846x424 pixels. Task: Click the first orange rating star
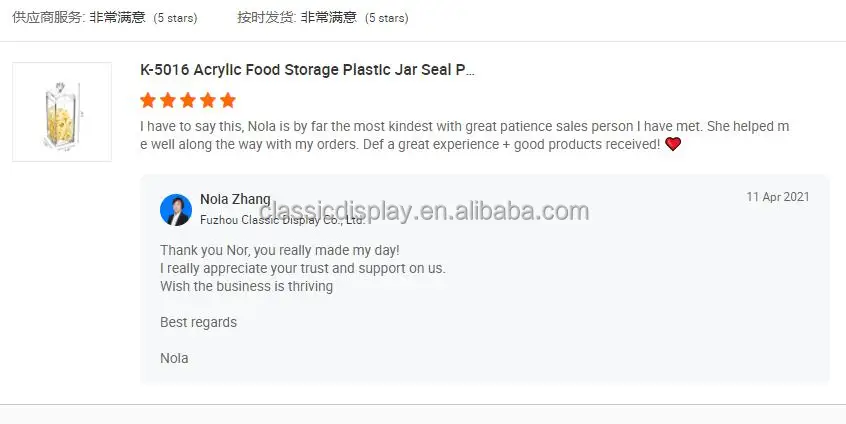(148, 100)
